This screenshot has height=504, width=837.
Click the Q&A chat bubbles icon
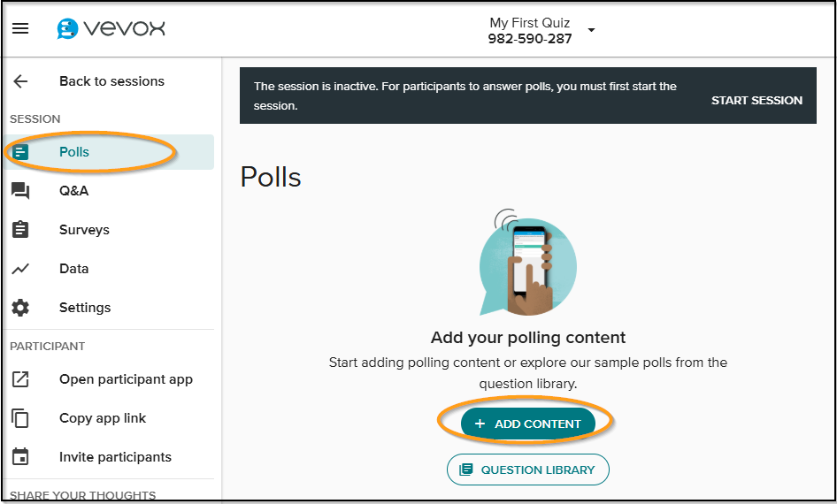(x=20, y=190)
